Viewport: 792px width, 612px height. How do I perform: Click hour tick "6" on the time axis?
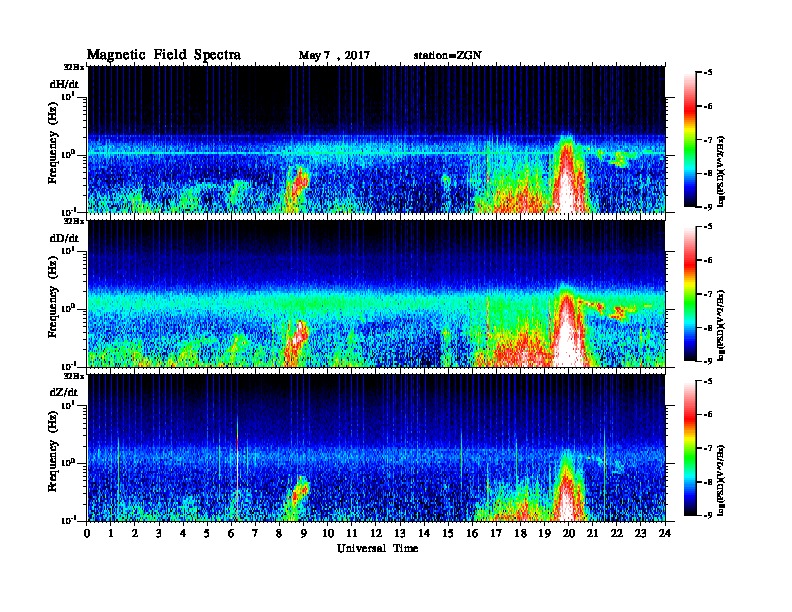[x=231, y=534]
